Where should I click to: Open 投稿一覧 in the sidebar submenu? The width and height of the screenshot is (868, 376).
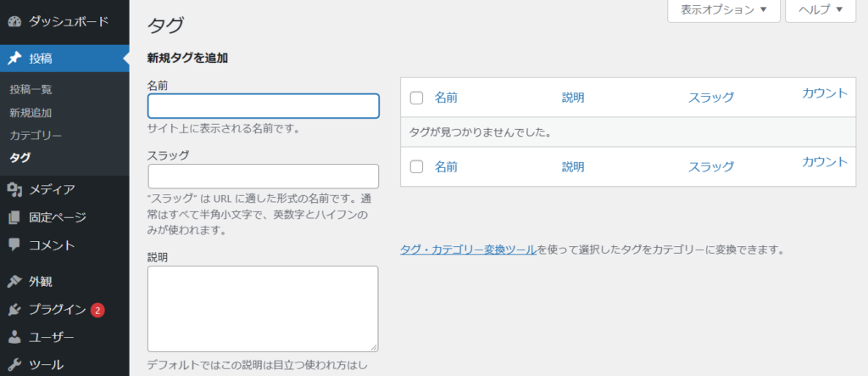click(31, 89)
